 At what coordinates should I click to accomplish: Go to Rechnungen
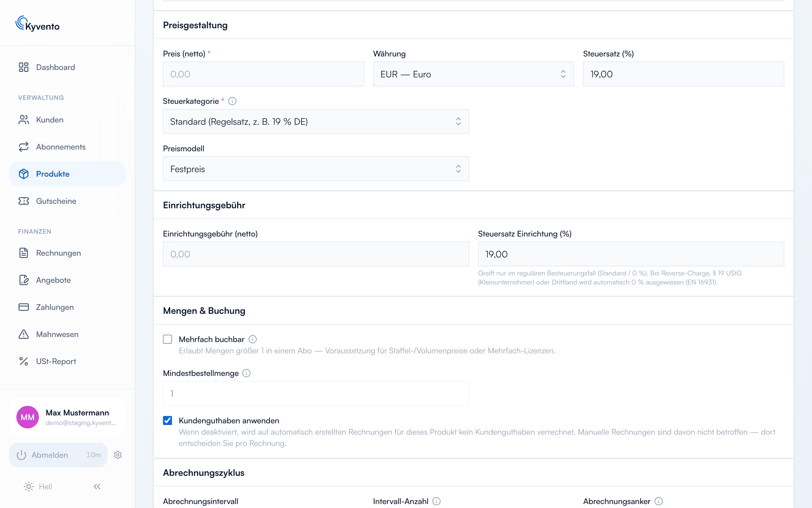point(67,253)
